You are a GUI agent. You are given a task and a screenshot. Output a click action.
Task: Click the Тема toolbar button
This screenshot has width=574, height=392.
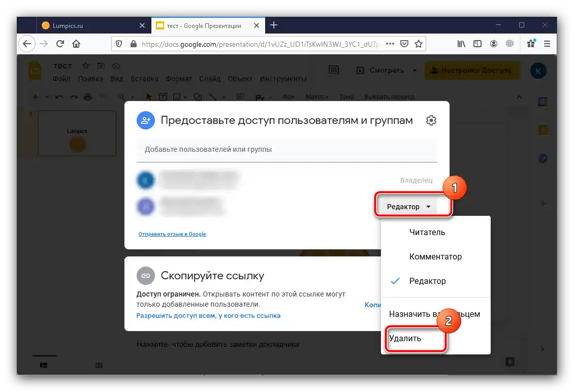click(346, 97)
